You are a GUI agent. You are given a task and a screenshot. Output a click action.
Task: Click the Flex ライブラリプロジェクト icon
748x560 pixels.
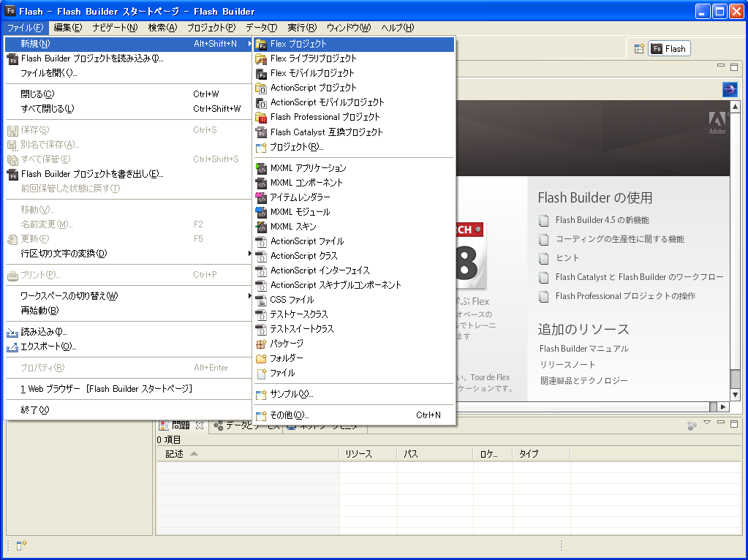(x=261, y=59)
